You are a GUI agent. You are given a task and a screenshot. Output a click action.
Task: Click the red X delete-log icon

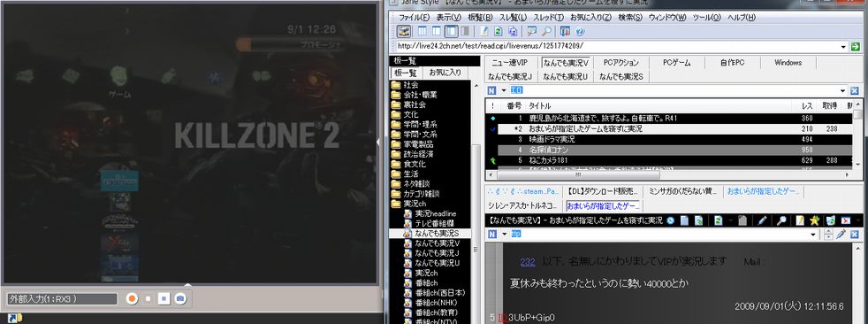tap(845, 220)
